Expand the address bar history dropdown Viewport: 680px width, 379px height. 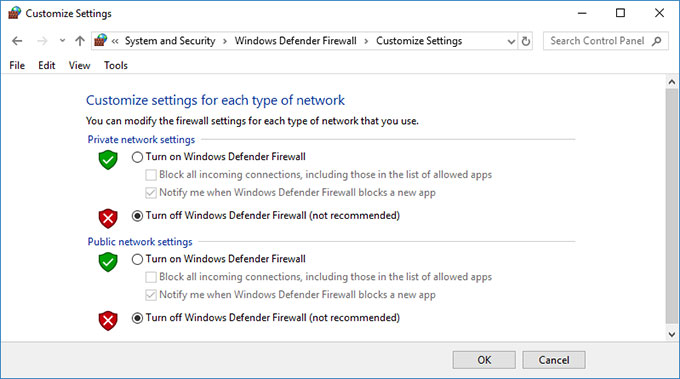(x=511, y=41)
